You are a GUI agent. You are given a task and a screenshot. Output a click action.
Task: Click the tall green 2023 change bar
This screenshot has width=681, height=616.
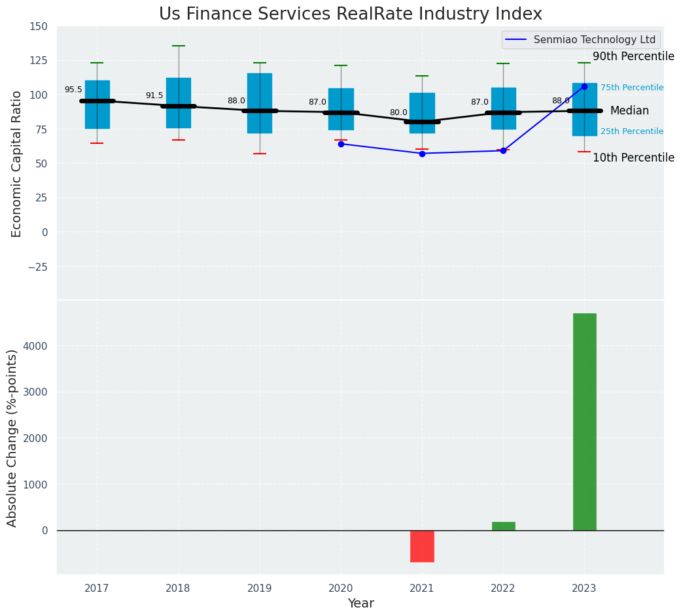coord(584,422)
